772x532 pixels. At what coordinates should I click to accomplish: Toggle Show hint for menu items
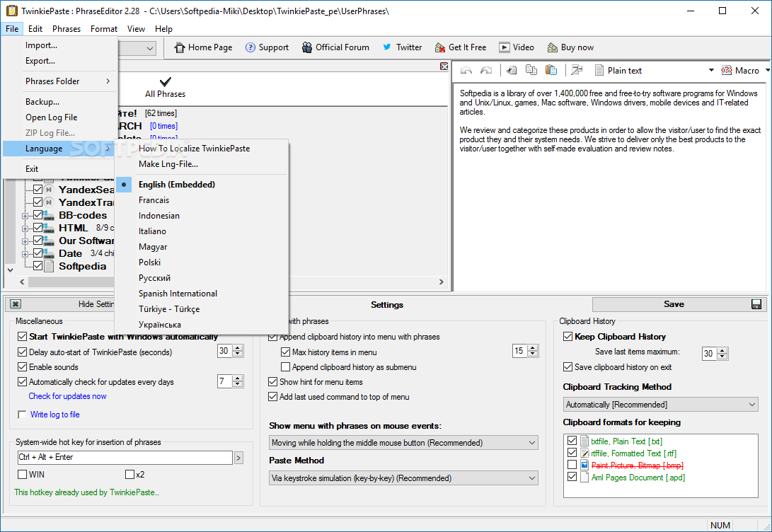[x=272, y=381]
